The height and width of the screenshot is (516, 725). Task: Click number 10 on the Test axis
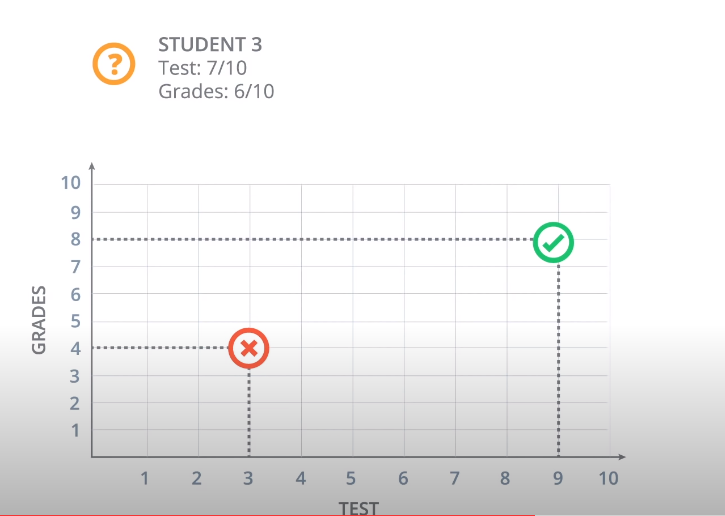pos(608,478)
